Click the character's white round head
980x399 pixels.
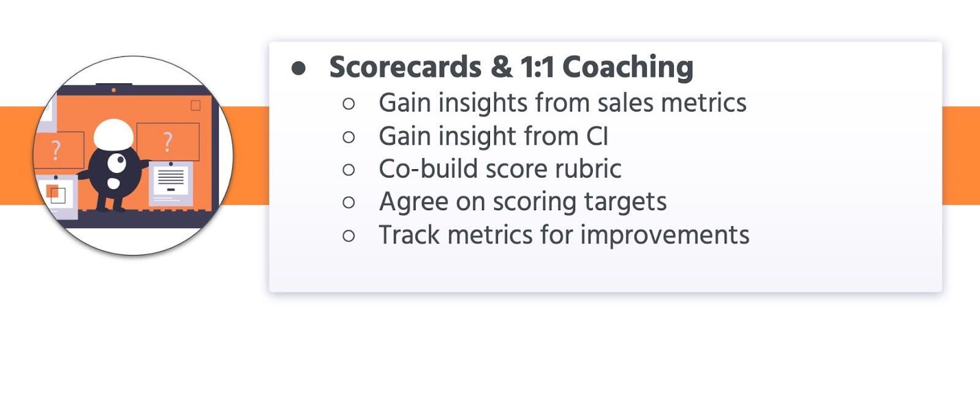pyautogui.click(x=113, y=133)
